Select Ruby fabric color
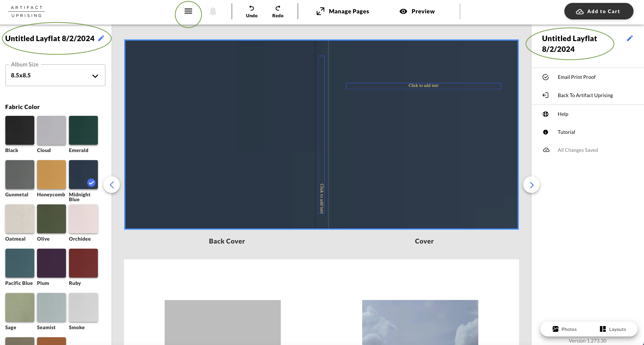The width and height of the screenshot is (644, 345). tap(83, 263)
